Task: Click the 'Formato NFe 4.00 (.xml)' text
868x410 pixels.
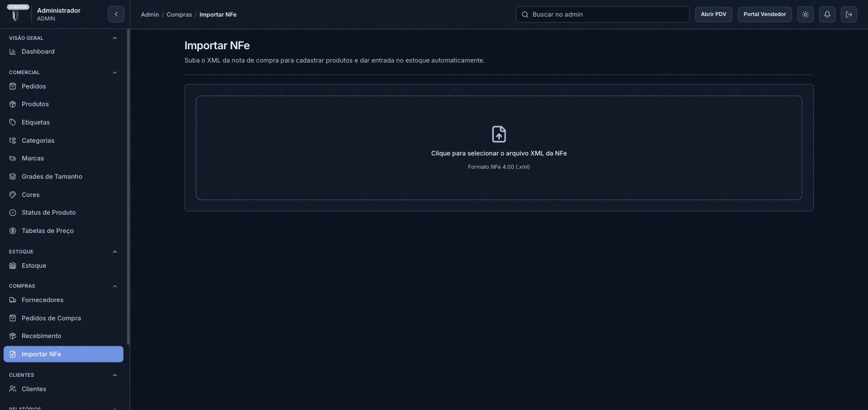Action: [x=499, y=167]
